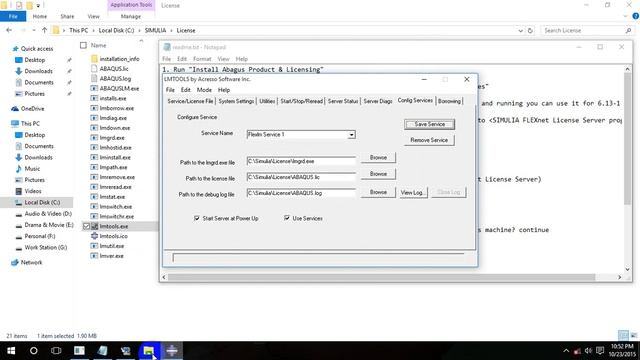Switch to details view button

tap(623, 336)
